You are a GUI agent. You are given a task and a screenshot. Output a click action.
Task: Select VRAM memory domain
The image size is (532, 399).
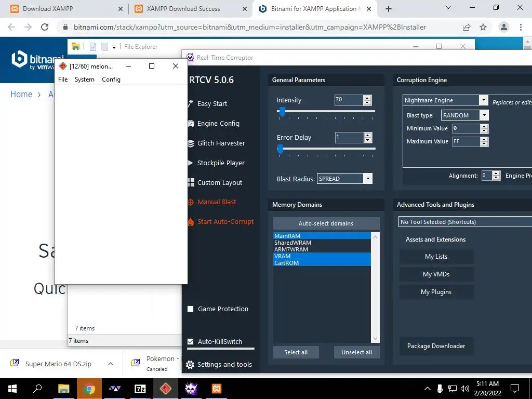tap(322, 256)
